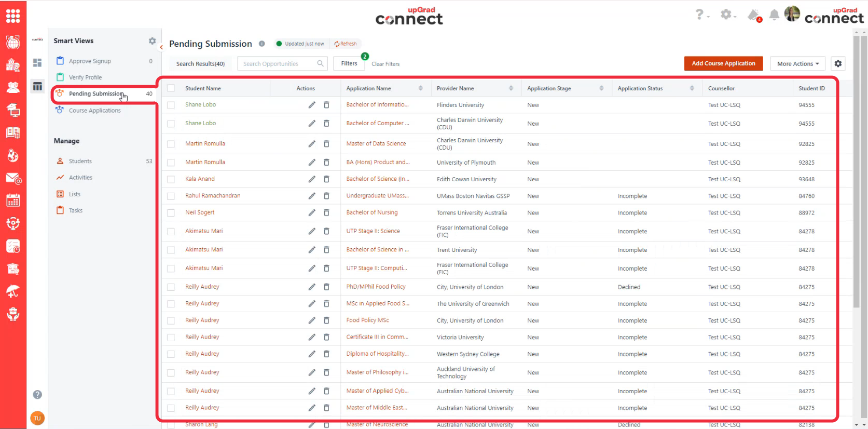This screenshot has width=868, height=429.
Task: Open the apps grid launcher icon
Action: pos(13,16)
